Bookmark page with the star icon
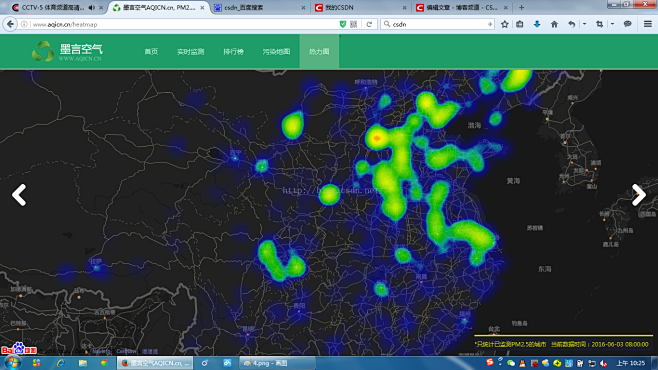 click(504, 24)
